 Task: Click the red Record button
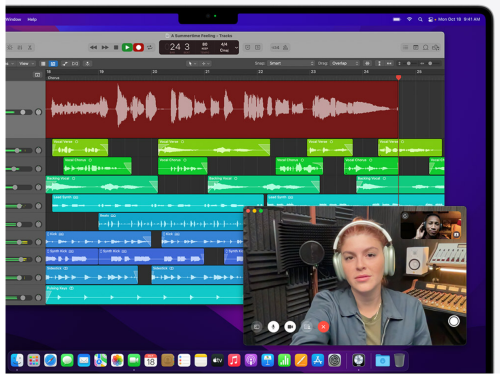coord(138,47)
